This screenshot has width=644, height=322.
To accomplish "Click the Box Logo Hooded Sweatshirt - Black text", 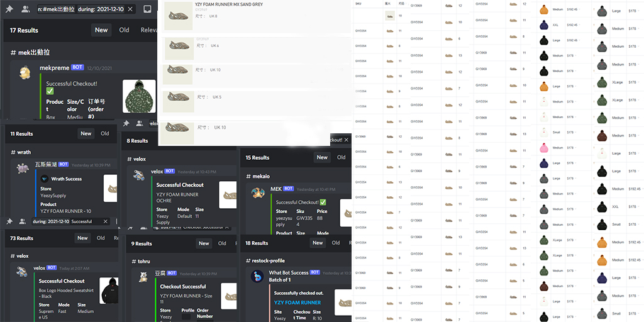I will pos(66,293).
